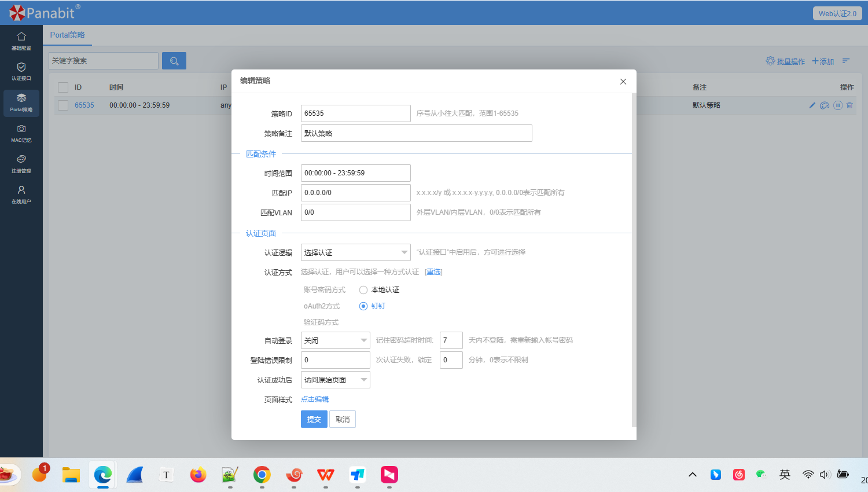Screen dimensions: 868x492
Task: Open the 基础配置 sidebar section
Action: click(x=21, y=41)
